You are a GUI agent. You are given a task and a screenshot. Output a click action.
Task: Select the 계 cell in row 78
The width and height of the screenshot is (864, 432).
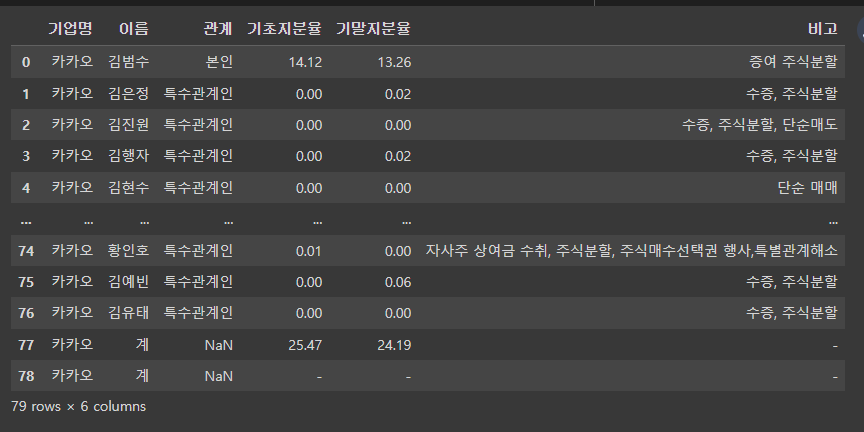142,376
